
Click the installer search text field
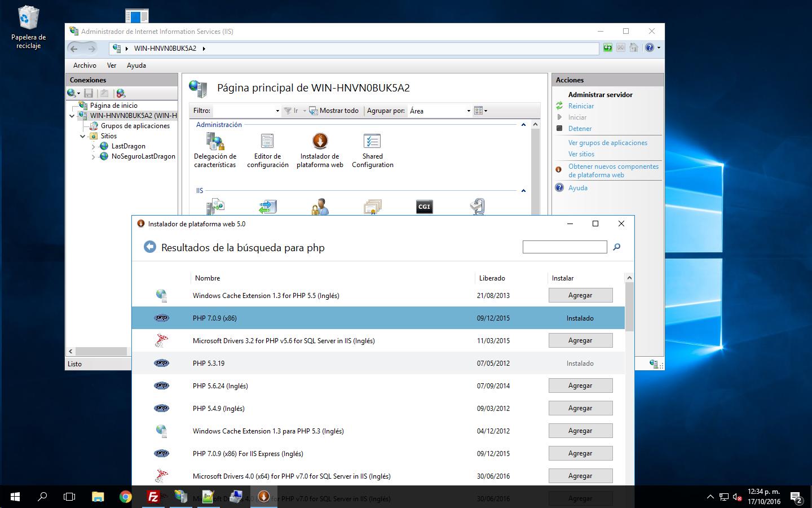coord(564,247)
